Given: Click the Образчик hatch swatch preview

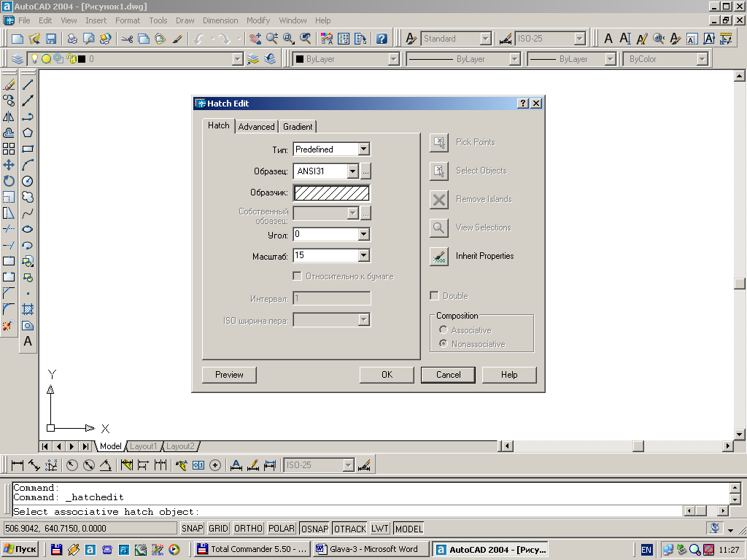Looking at the screenshot, I should coord(332,192).
